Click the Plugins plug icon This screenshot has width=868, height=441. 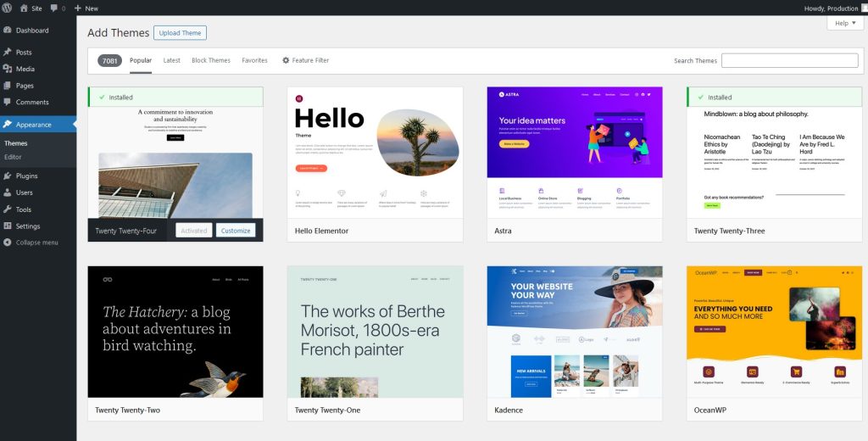pos(7,176)
